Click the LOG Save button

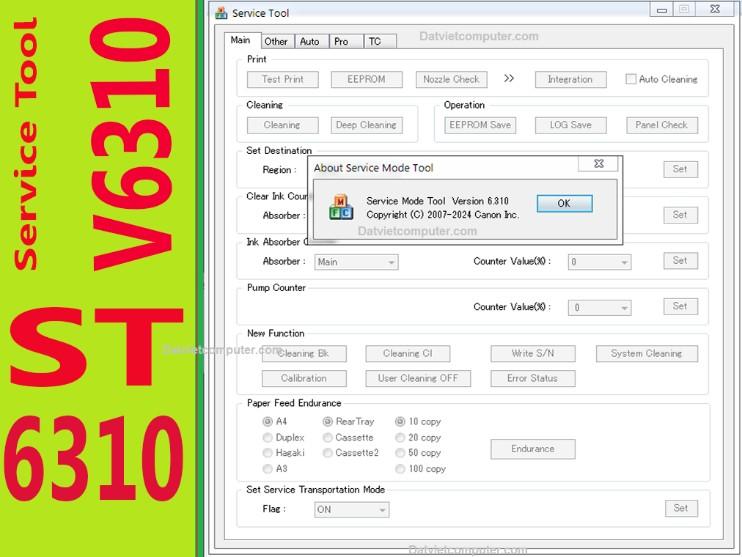(x=571, y=125)
